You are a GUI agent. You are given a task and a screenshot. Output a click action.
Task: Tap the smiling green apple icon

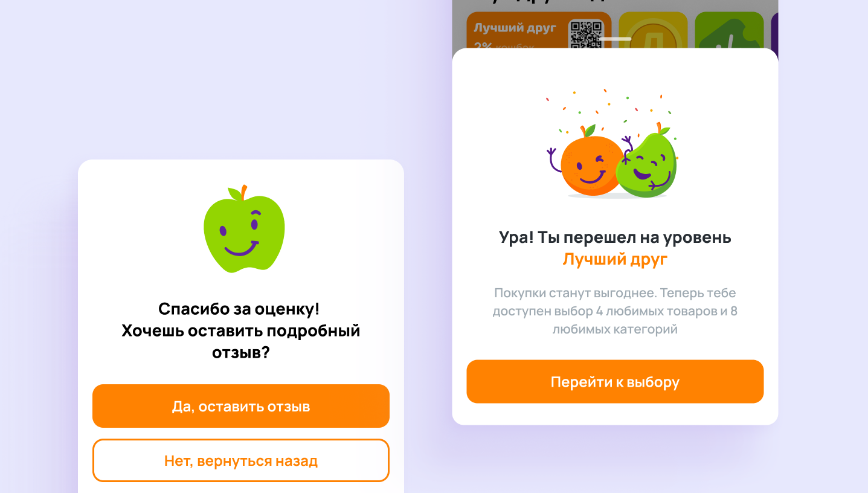pos(243,228)
